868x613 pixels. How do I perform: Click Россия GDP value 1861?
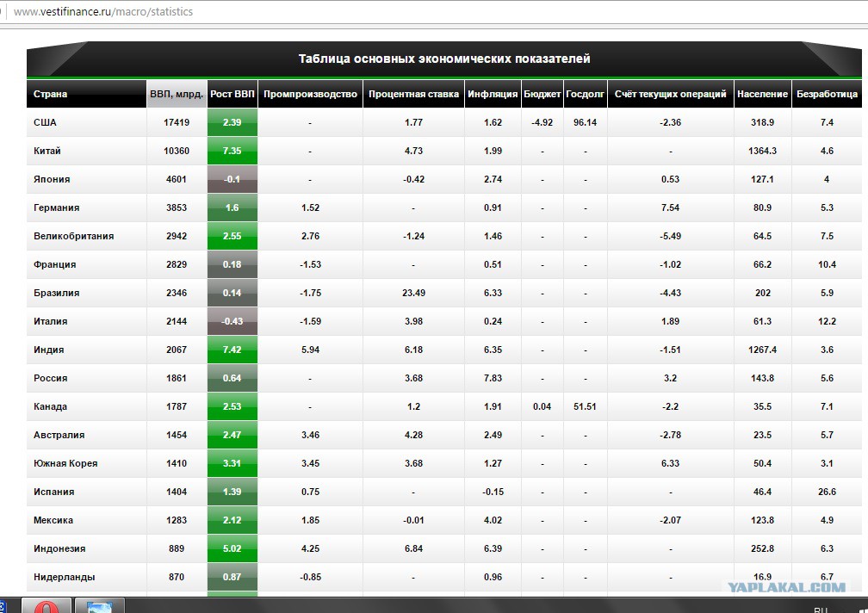click(x=177, y=379)
